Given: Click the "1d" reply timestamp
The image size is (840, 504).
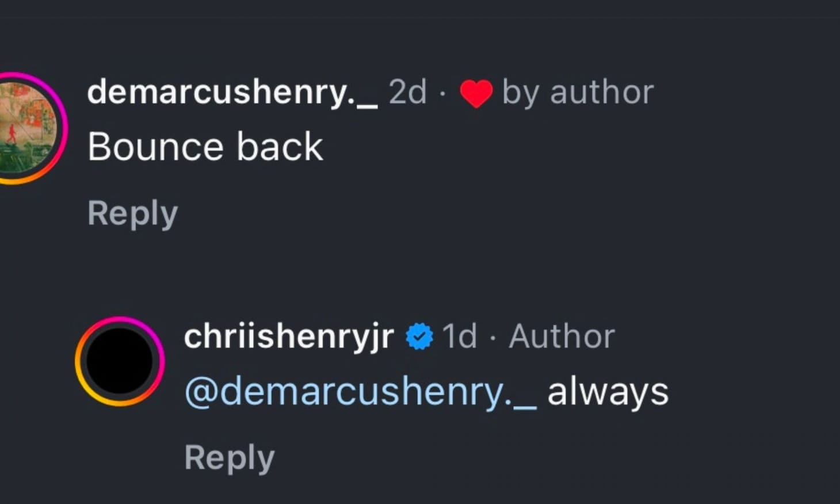Looking at the screenshot, I should coord(459,336).
